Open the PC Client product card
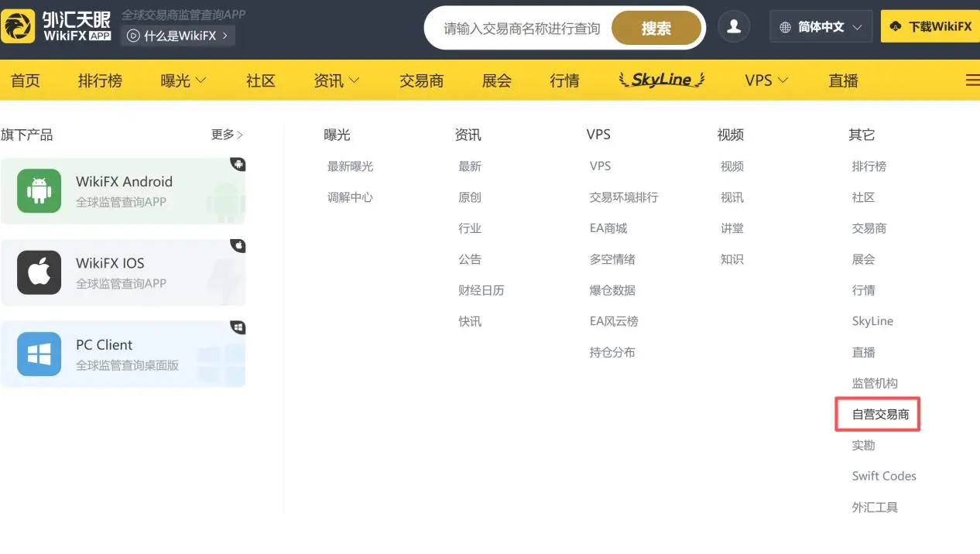 pos(123,354)
